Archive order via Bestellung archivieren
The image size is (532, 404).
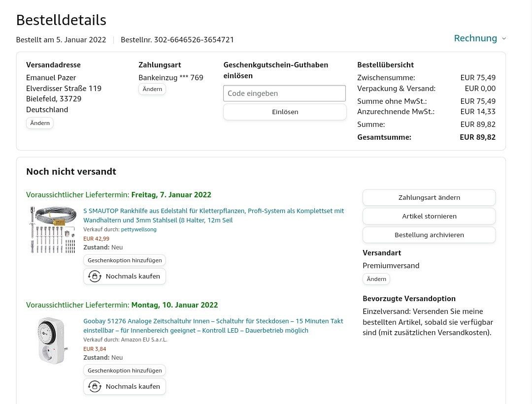coord(429,235)
